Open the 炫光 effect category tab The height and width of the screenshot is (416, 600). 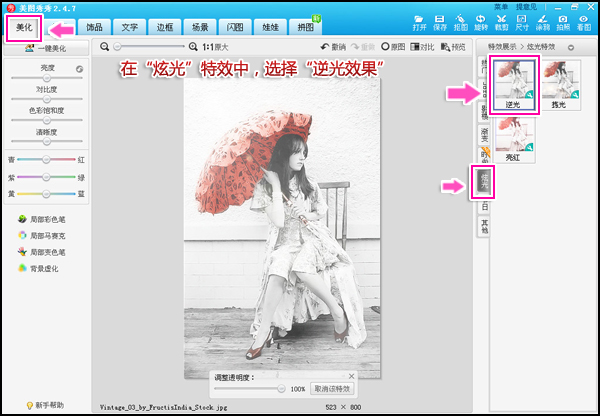(x=484, y=181)
